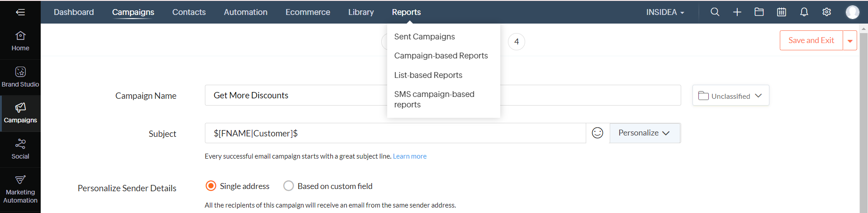This screenshot has height=213, width=868.
Task: Click the search magnifier icon
Action: [715, 12]
